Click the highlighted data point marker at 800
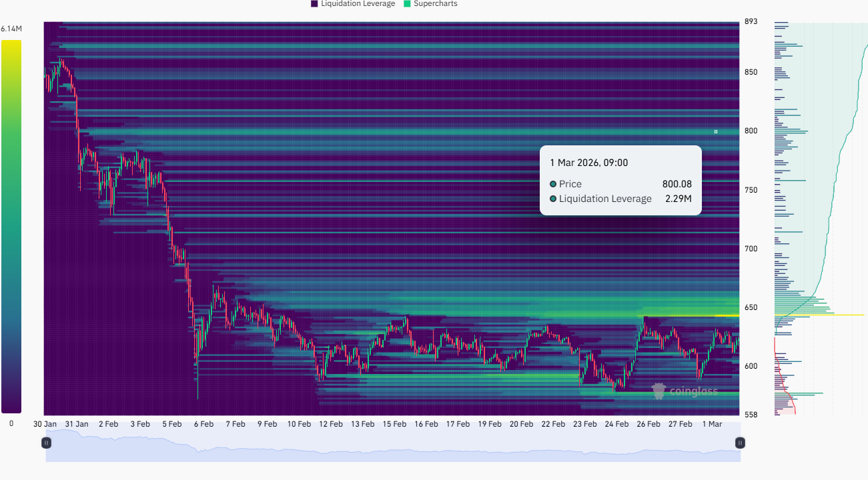The width and height of the screenshot is (868, 480). (716, 132)
